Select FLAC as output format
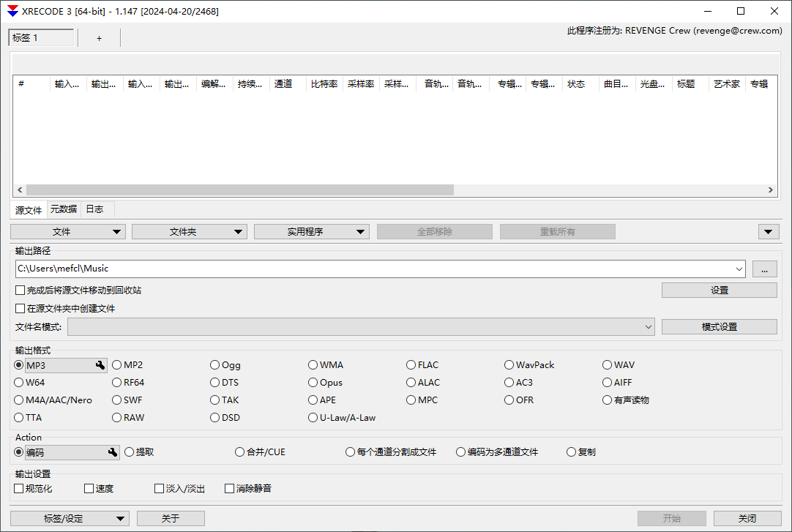 [x=411, y=364]
